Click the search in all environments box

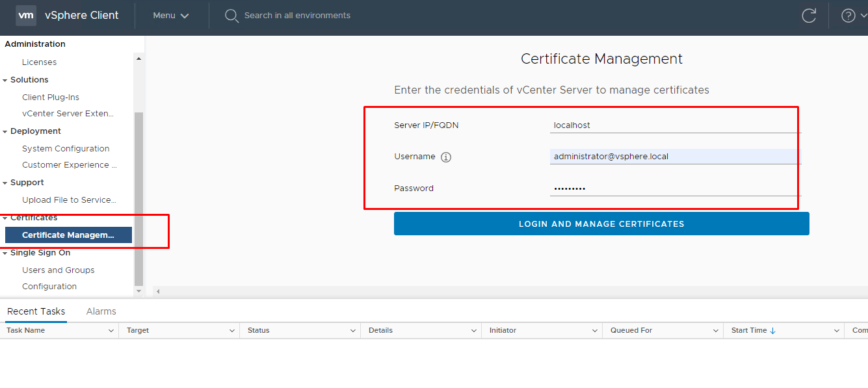pos(297,16)
